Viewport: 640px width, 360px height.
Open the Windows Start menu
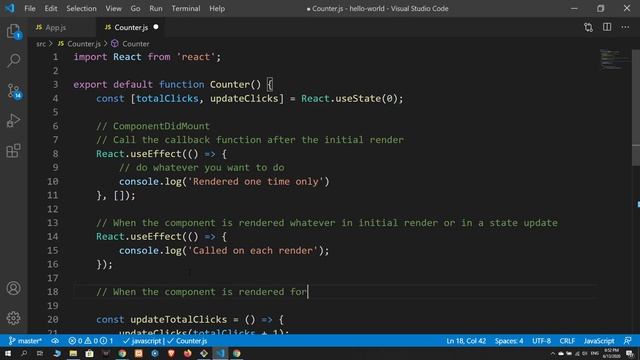tap(8, 353)
